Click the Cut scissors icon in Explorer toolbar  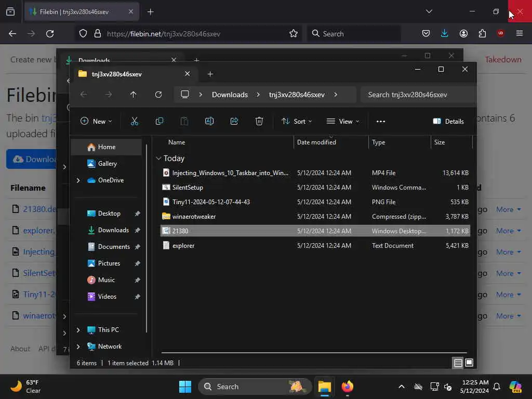tap(135, 121)
